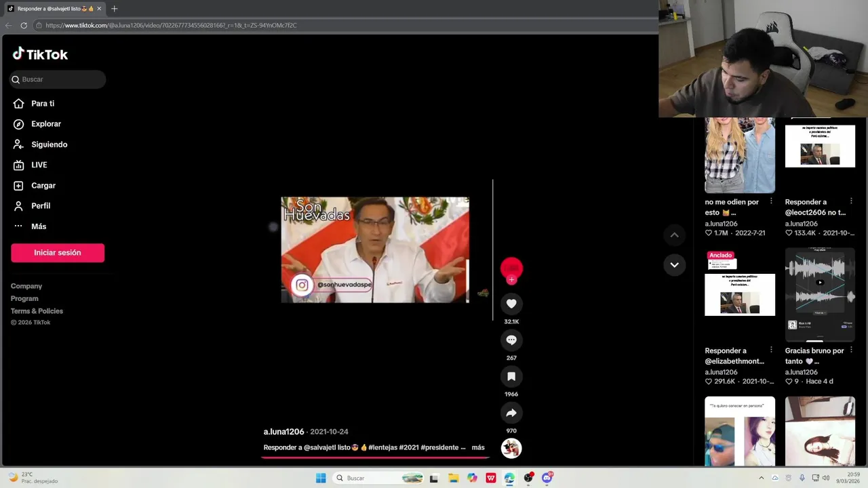Open Copilot icon on taskbar
The height and width of the screenshot is (488, 868).
472,478
